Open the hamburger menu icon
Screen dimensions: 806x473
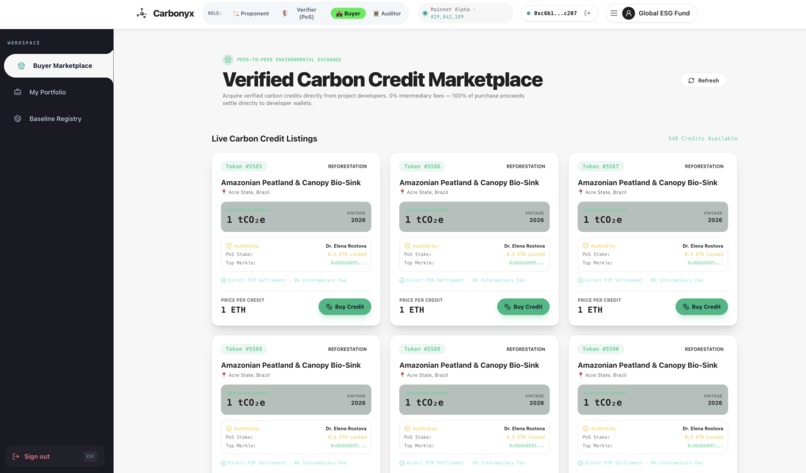pyautogui.click(x=613, y=13)
